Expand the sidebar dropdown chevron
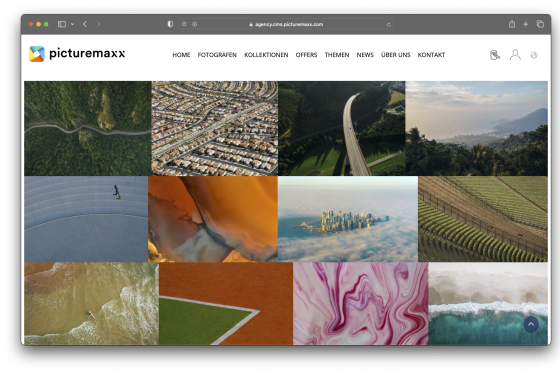Image resolution: width=560 pixels, height=373 pixels. click(72, 24)
